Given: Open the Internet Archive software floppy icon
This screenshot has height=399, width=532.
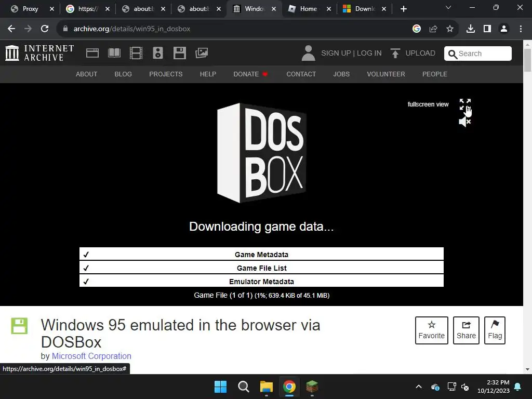Looking at the screenshot, I should click(179, 54).
